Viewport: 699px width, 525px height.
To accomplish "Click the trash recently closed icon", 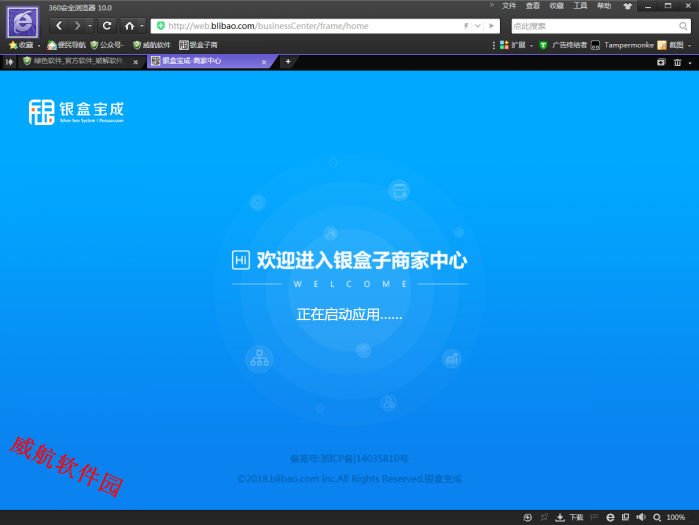I will coord(678,62).
